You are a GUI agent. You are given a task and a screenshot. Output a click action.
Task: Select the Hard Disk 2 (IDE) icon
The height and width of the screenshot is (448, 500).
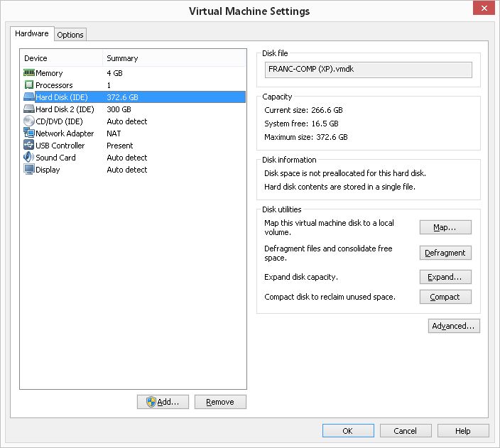tap(29, 109)
